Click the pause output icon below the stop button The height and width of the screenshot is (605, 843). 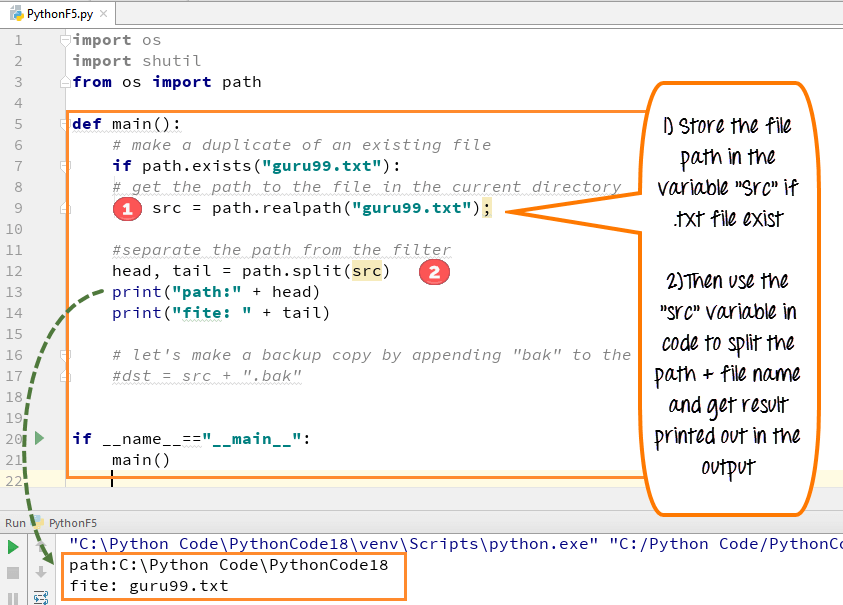click(x=13, y=598)
